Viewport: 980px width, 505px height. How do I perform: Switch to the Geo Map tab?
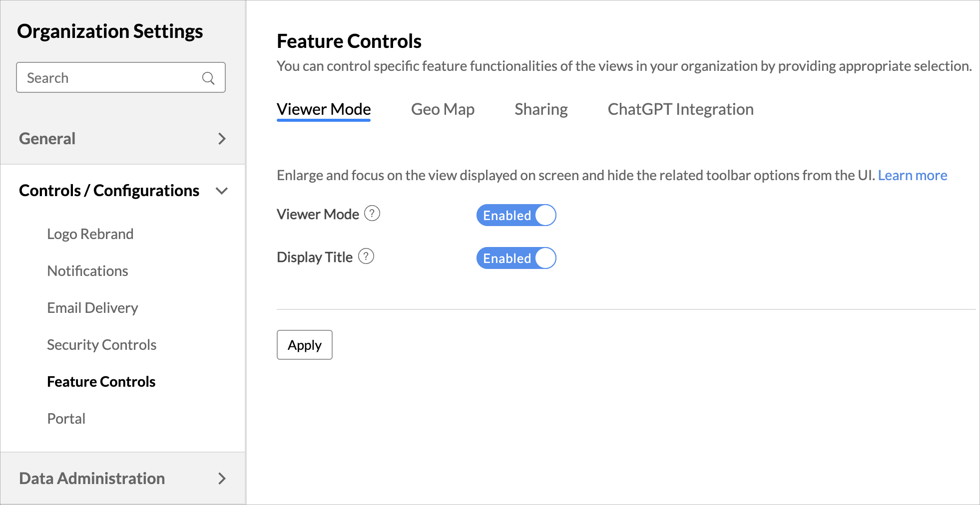[x=443, y=109]
